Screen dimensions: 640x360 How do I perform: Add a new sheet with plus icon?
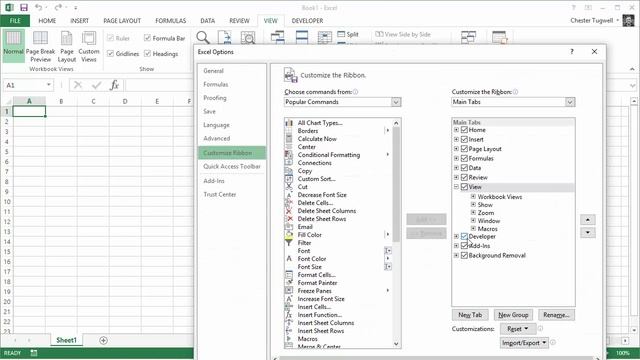(x=103, y=340)
